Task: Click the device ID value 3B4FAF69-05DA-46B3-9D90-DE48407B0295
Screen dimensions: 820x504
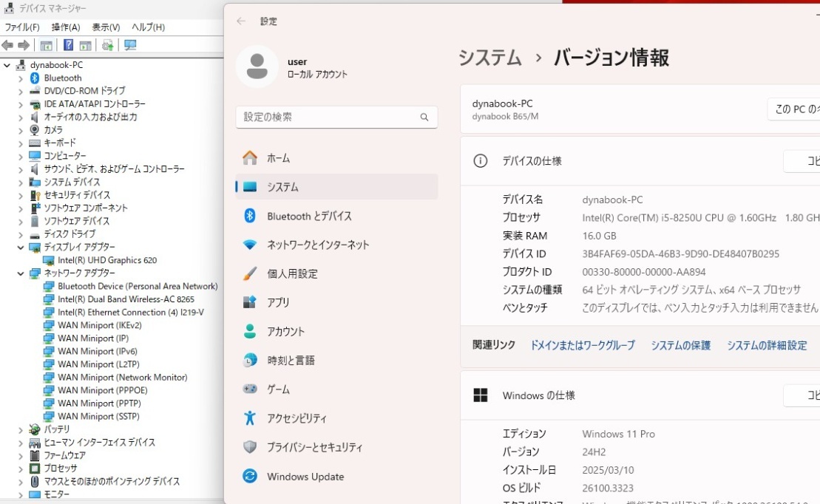Action: click(681, 254)
